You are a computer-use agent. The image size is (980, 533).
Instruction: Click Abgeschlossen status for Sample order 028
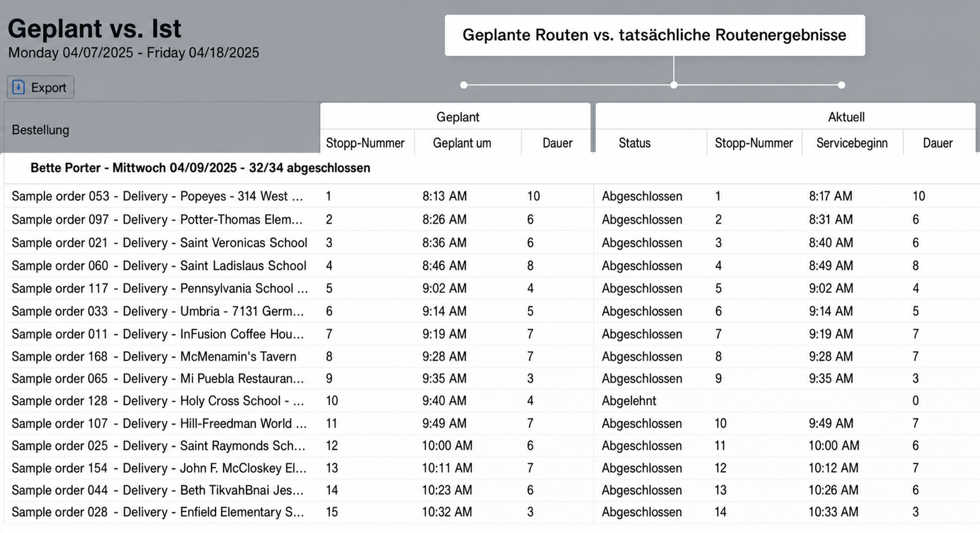642,512
